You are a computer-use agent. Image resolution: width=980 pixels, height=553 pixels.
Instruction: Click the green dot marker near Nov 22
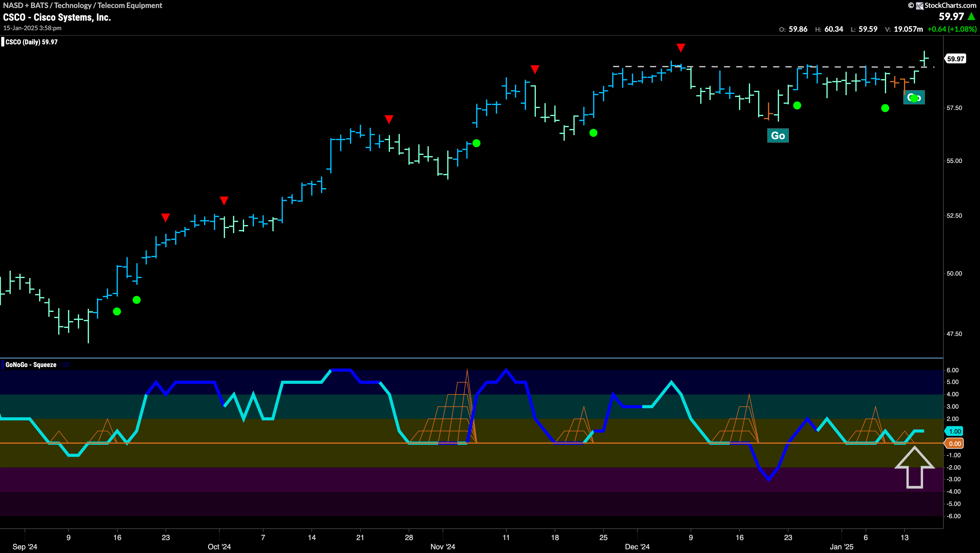(x=593, y=133)
